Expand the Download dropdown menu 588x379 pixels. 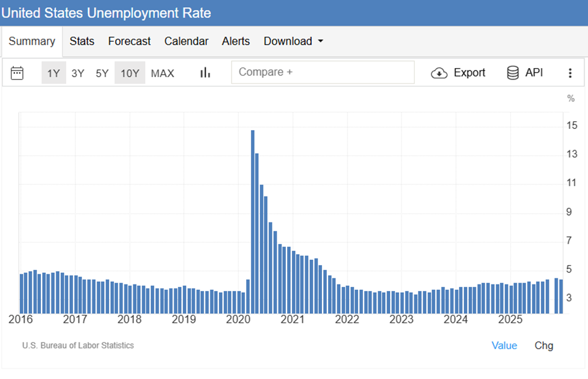293,41
